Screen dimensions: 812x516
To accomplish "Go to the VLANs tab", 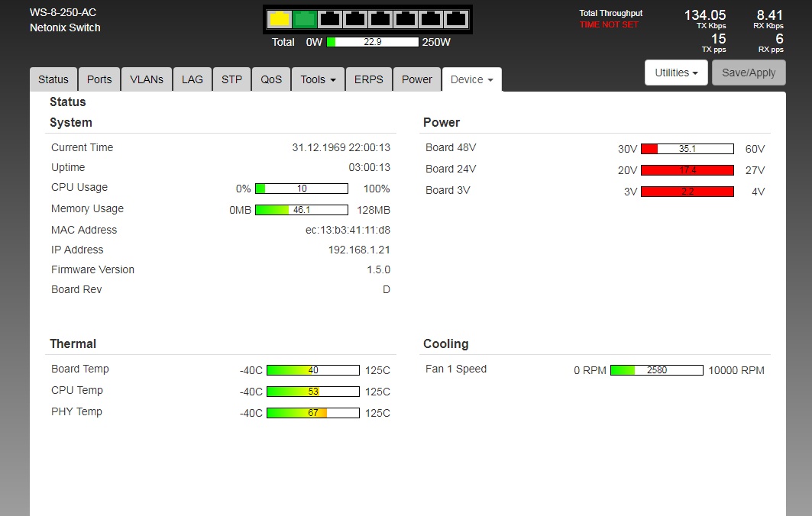I will 147,79.
